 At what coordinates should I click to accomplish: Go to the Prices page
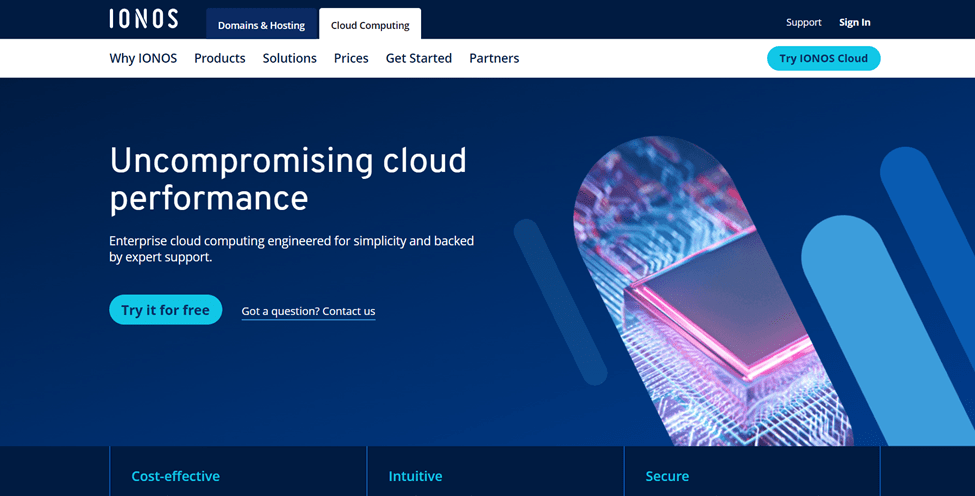click(351, 58)
